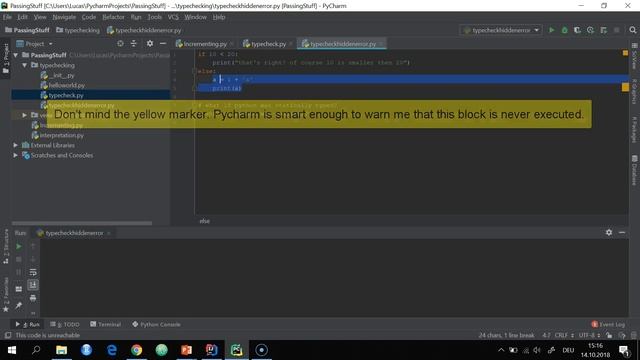The image size is (640, 360).
Task: Open the Terminal tool window
Action: pyautogui.click(x=105, y=324)
